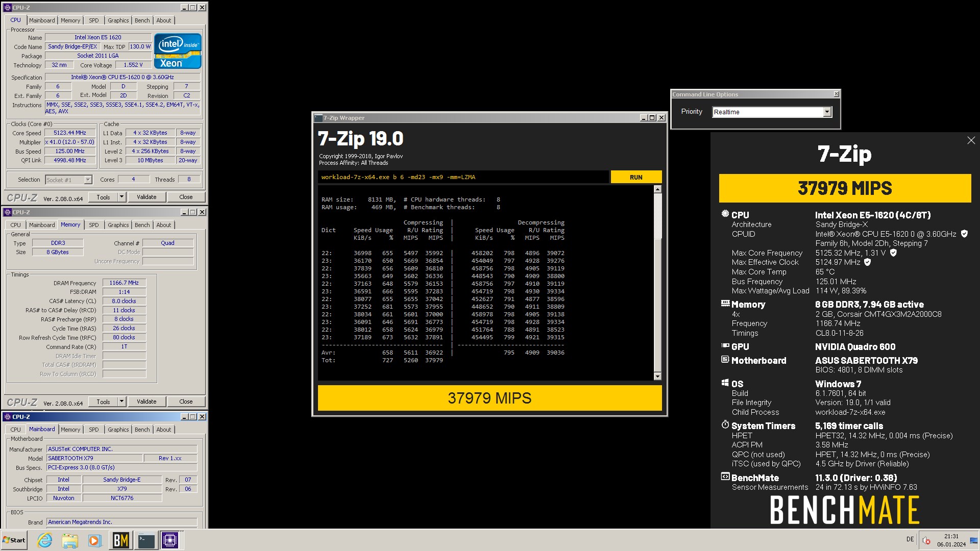Click shield icon next to Max Core Frequency

click(x=893, y=253)
